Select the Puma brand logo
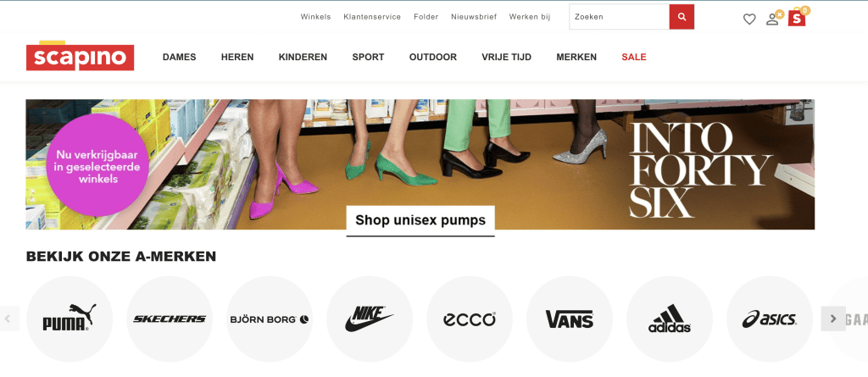868x377 pixels. (70, 319)
